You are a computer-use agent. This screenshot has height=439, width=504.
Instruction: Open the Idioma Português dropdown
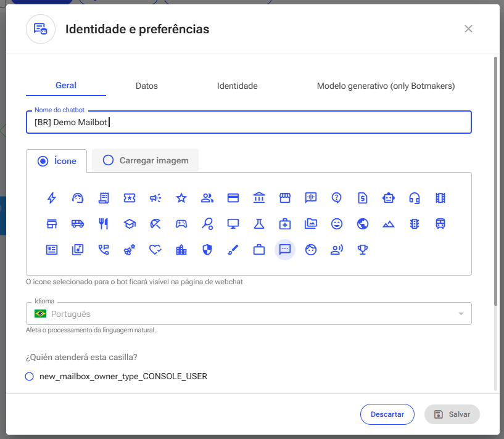pyautogui.click(x=249, y=314)
